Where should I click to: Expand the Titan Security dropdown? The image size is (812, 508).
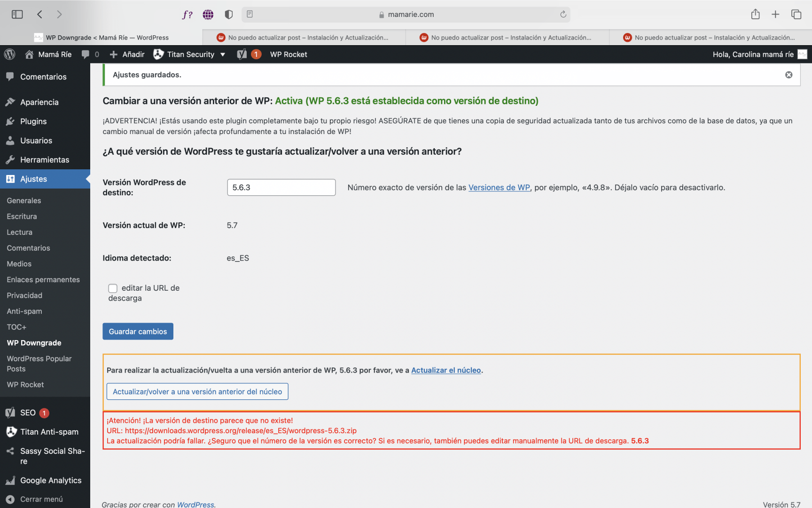190,55
